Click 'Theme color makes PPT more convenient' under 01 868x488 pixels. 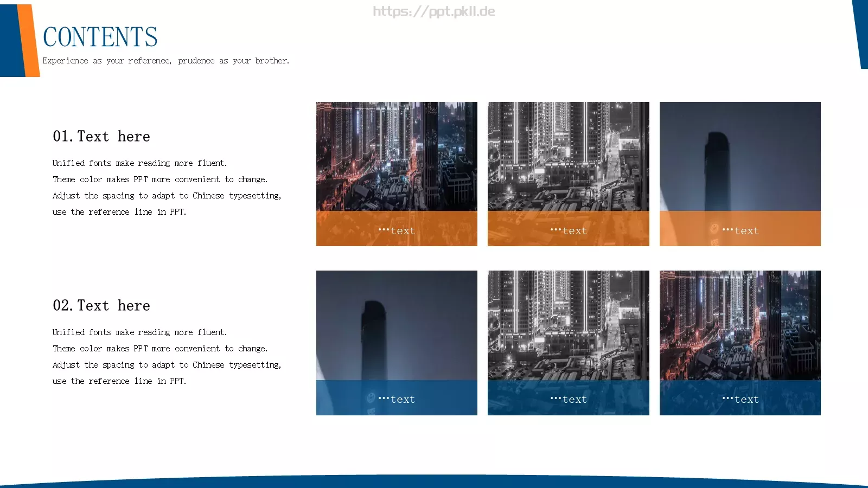tap(160, 179)
